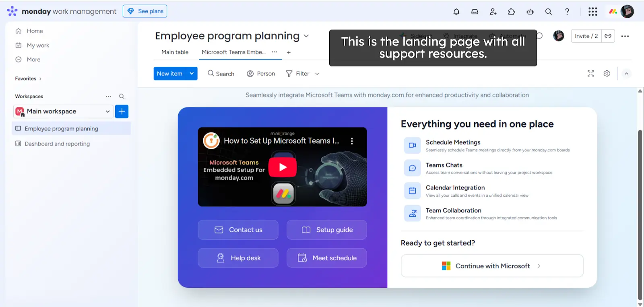The width and height of the screenshot is (644, 307).
Task: Click the top bar search magnifier
Action: click(548, 12)
